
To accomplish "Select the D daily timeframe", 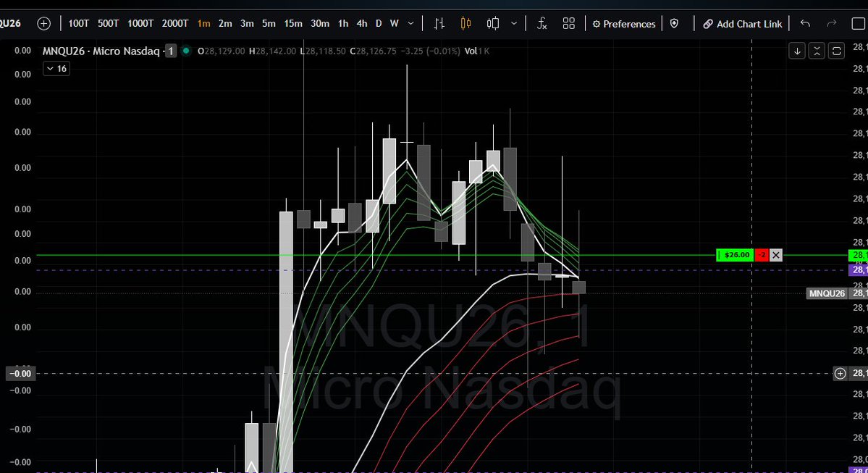I will coord(379,23).
